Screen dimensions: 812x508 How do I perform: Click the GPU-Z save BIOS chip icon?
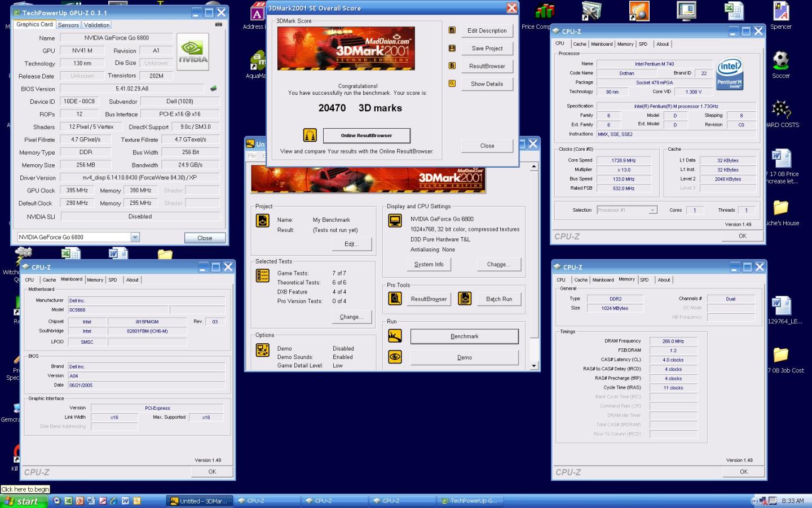tap(214, 89)
